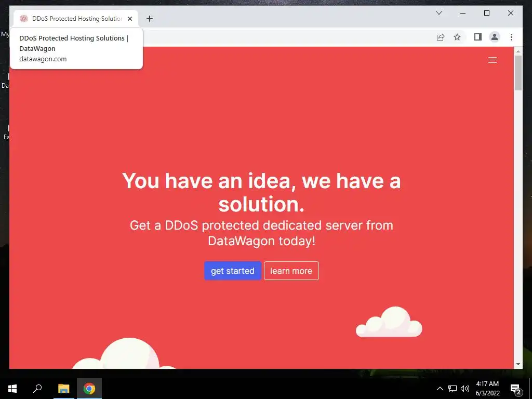Share this page via share icon
Screen dimensions: 532x399
[x=441, y=37]
